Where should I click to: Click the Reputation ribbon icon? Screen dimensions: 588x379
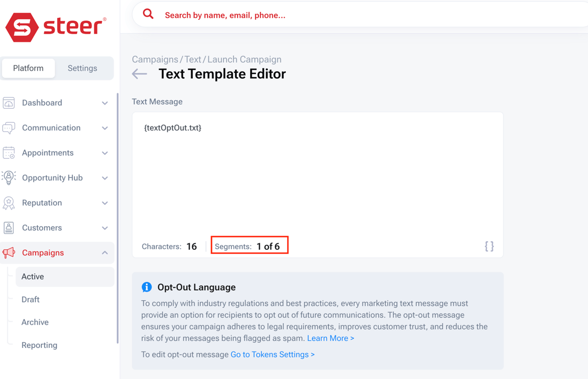pyautogui.click(x=9, y=203)
